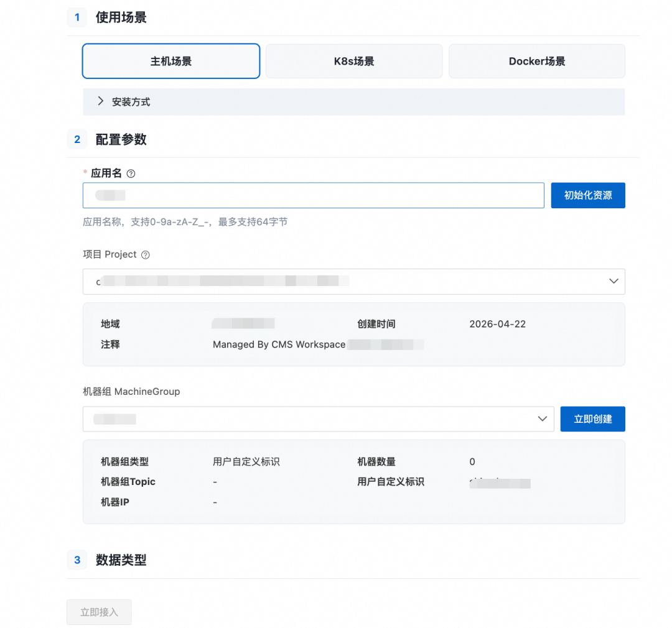The height and width of the screenshot is (628, 672).
Task: Click the 立即创建 machine group button
Action: pos(592,418)
